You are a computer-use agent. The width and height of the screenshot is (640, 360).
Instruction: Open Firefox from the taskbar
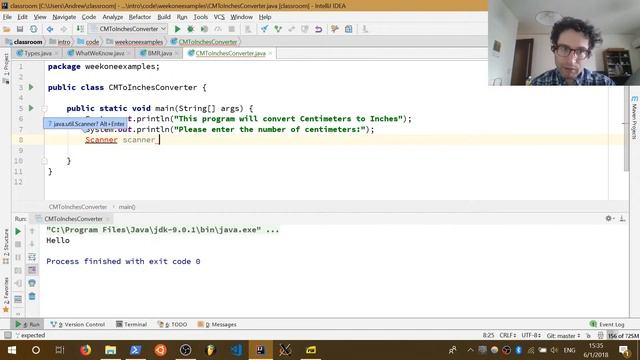point(85,350)
